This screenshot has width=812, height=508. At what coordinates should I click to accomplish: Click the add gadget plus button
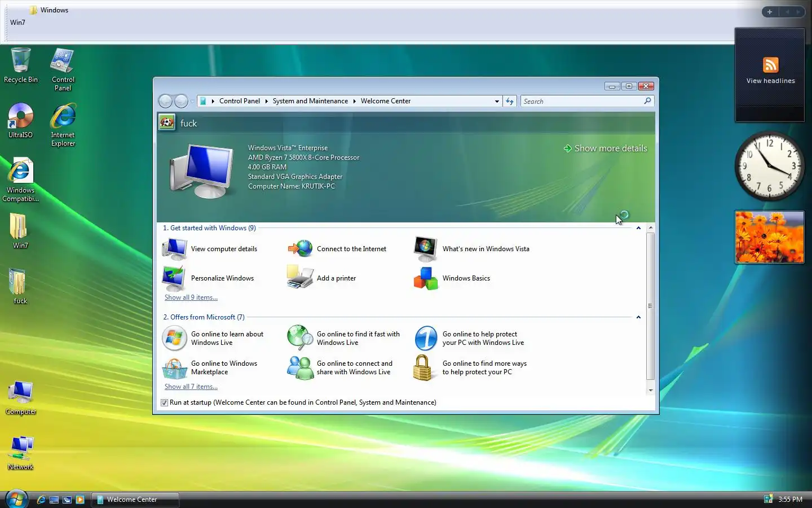[x=769, y=12]
